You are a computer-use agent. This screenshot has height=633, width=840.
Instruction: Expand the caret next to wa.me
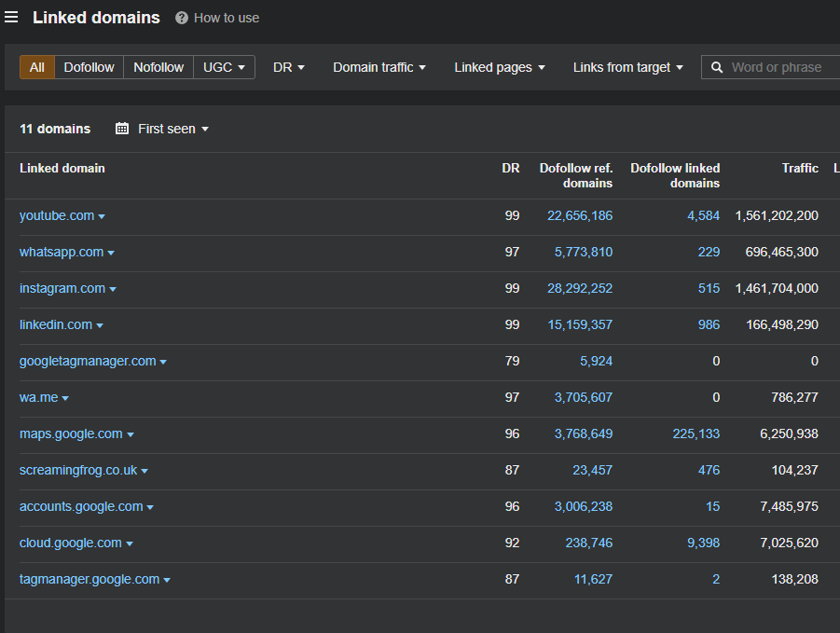[x=65, y=399]
